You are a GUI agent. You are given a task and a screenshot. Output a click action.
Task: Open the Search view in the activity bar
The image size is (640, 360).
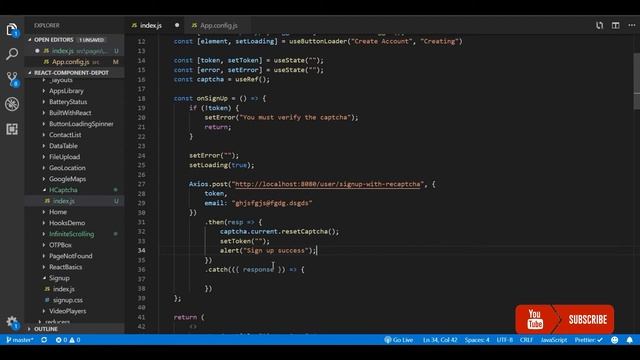coord(12,54)
